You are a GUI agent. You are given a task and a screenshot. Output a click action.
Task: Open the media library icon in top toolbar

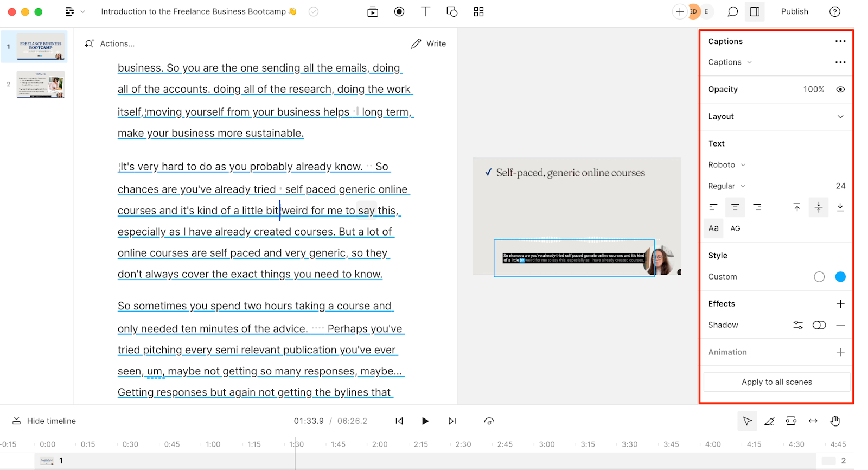click(373, 11)
